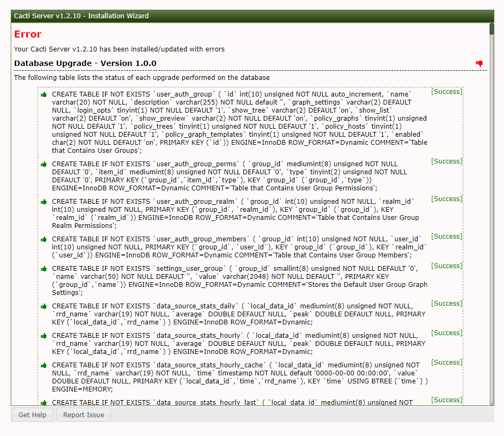
Task: Click thumbs-up icon for user_auth_group table
Action: 44,94
